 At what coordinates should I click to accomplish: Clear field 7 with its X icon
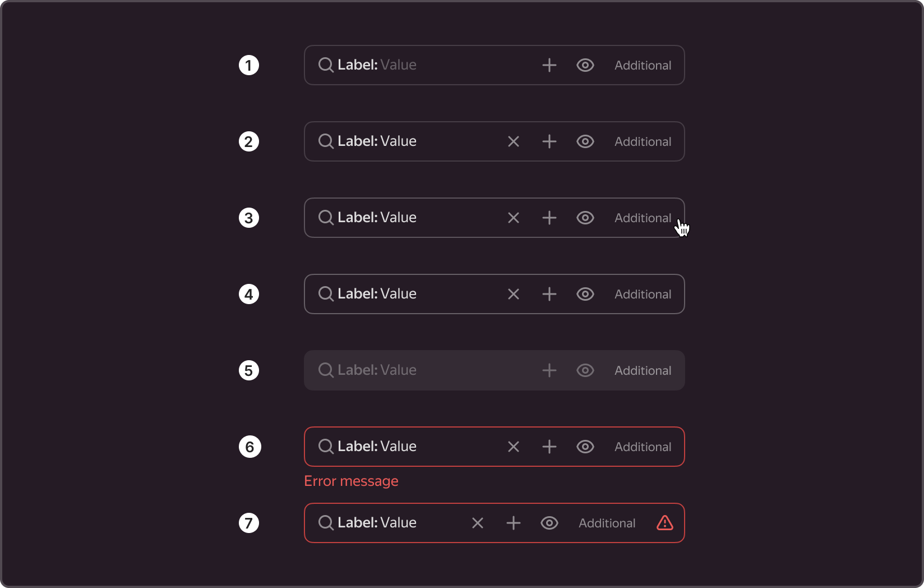(478, 523)
